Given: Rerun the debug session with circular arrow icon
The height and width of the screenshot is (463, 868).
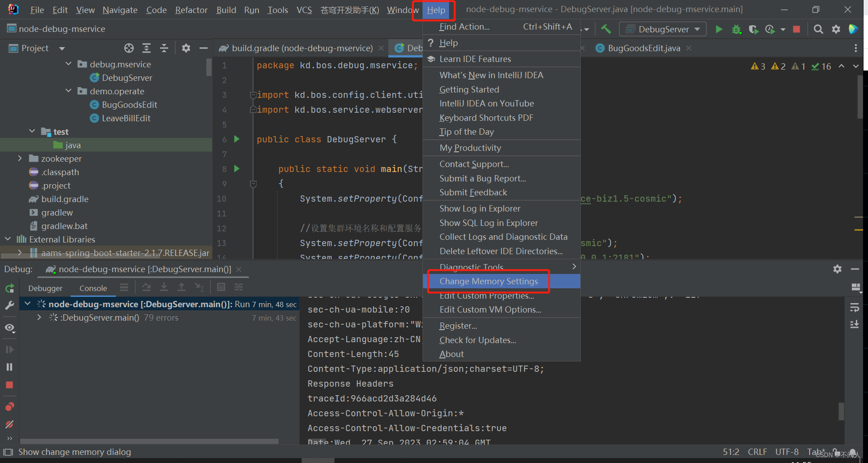Looking at the screenshot, I should [9, 288].
